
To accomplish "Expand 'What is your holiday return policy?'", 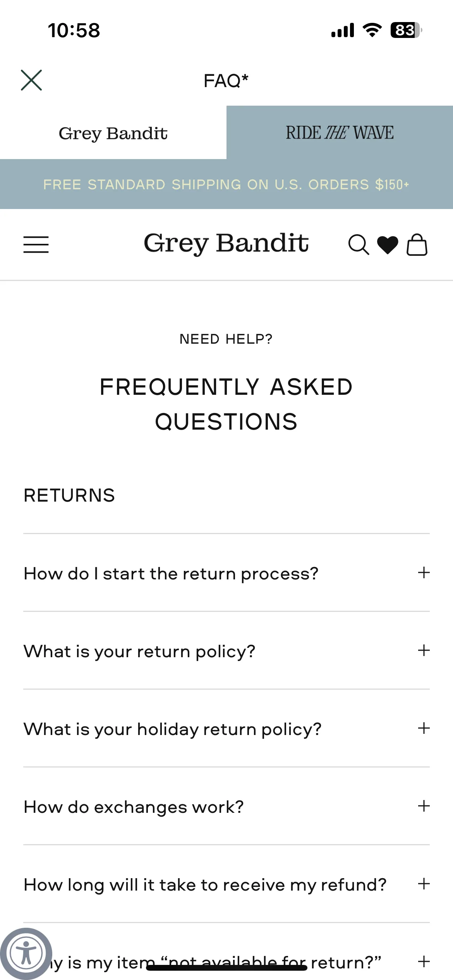I will click(x=226, y=728).
